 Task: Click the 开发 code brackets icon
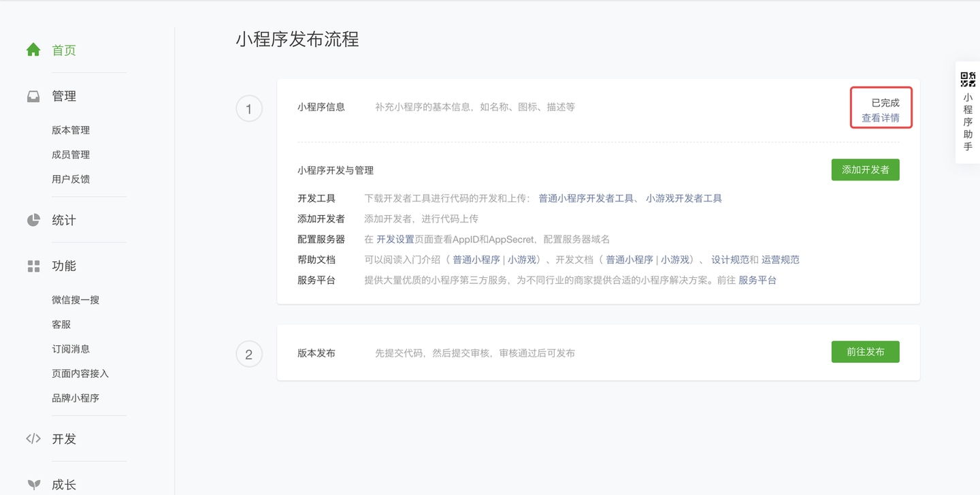click(33, 438)
